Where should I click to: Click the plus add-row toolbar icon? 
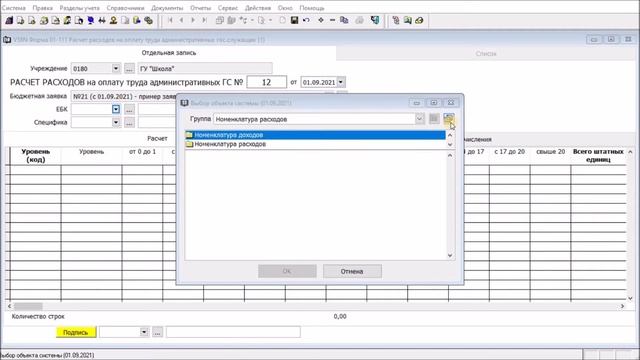[x=321, y=20]
